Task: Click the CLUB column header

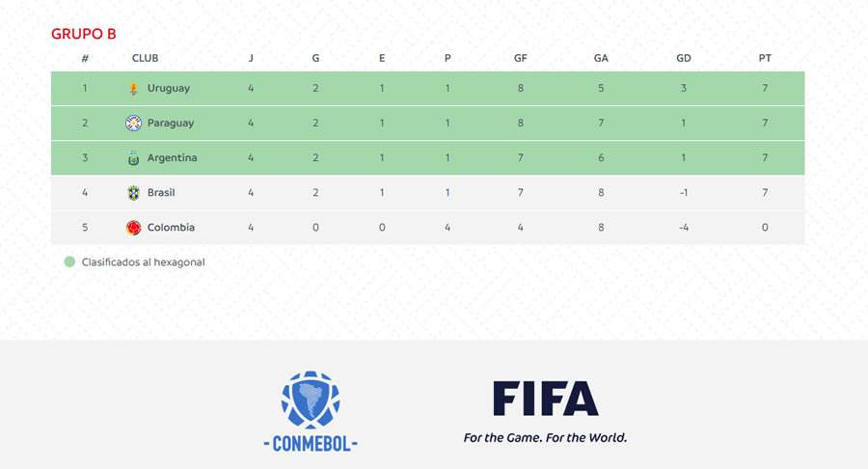Action: click(145, 58)
